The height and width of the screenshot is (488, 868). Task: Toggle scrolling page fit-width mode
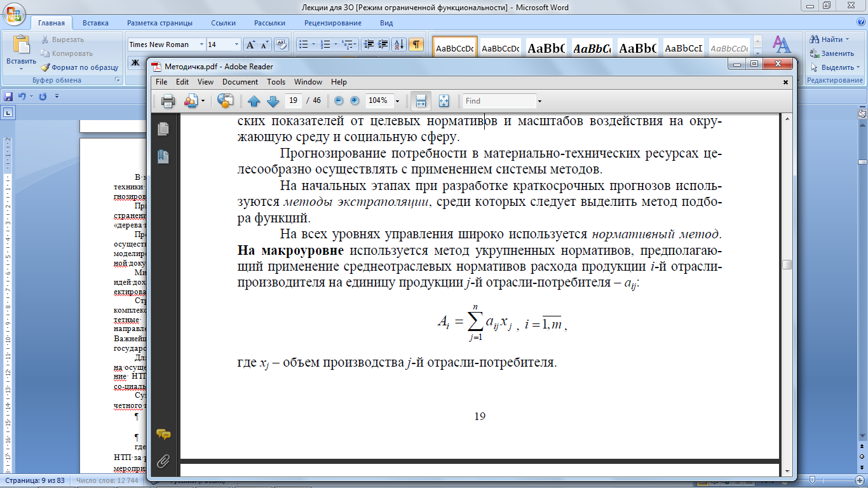tap(421, 101)
